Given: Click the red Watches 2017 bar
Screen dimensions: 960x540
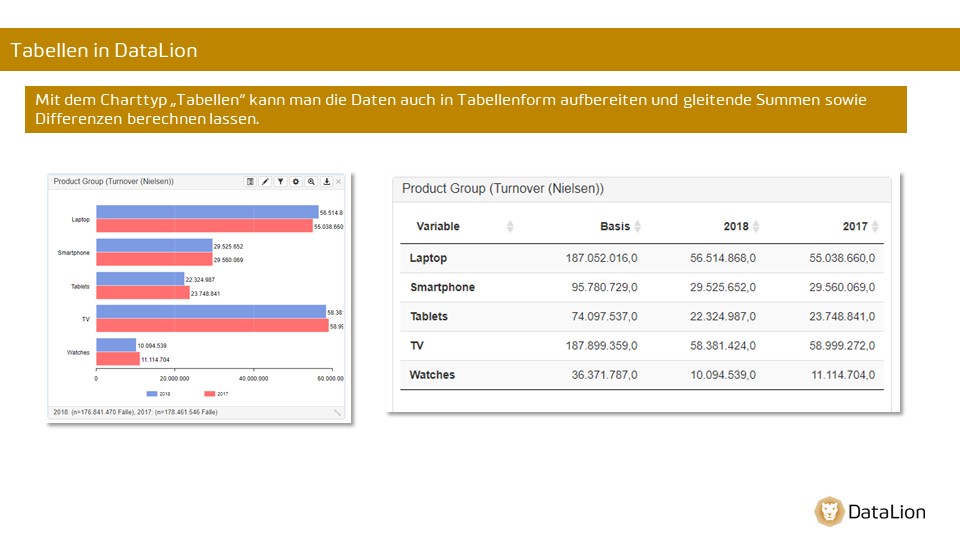Looking at the screenshot, I should coord(118,359).
